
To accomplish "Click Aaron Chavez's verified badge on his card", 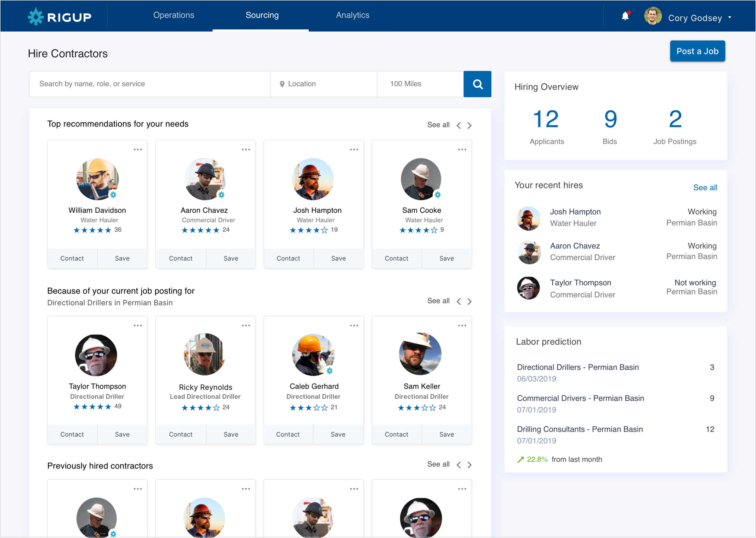I will pyautogui.click(x=221, y=195).
